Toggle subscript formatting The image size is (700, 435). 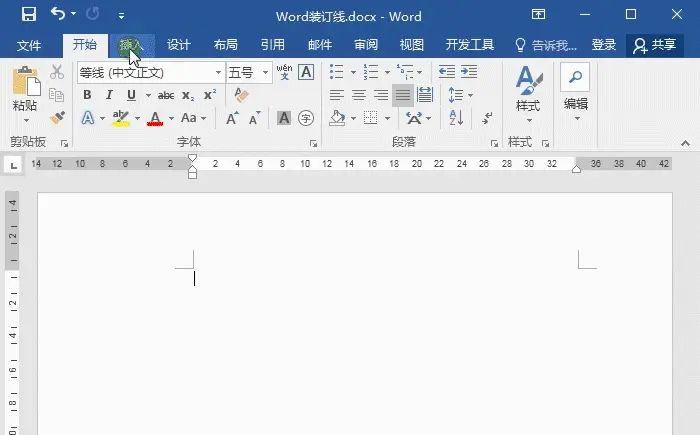click(188, 95)
